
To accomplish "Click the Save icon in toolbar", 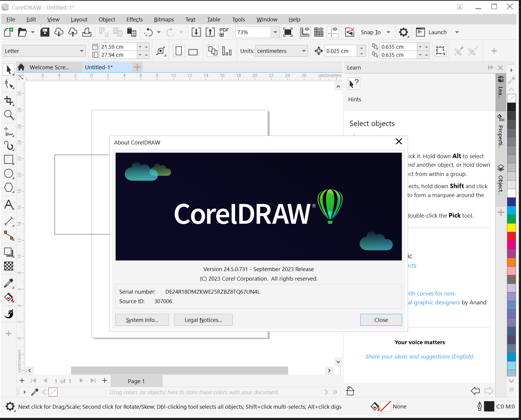I will click(45, 32).
